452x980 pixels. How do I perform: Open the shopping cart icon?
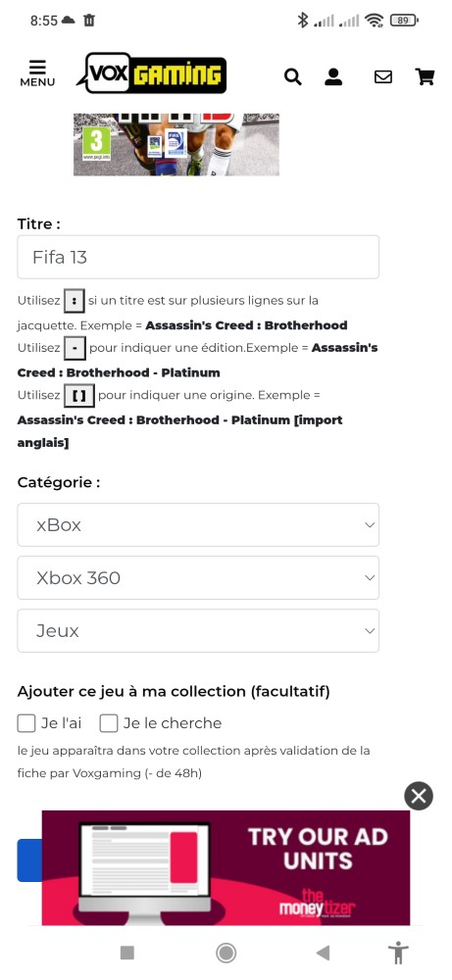coord(426,76)
